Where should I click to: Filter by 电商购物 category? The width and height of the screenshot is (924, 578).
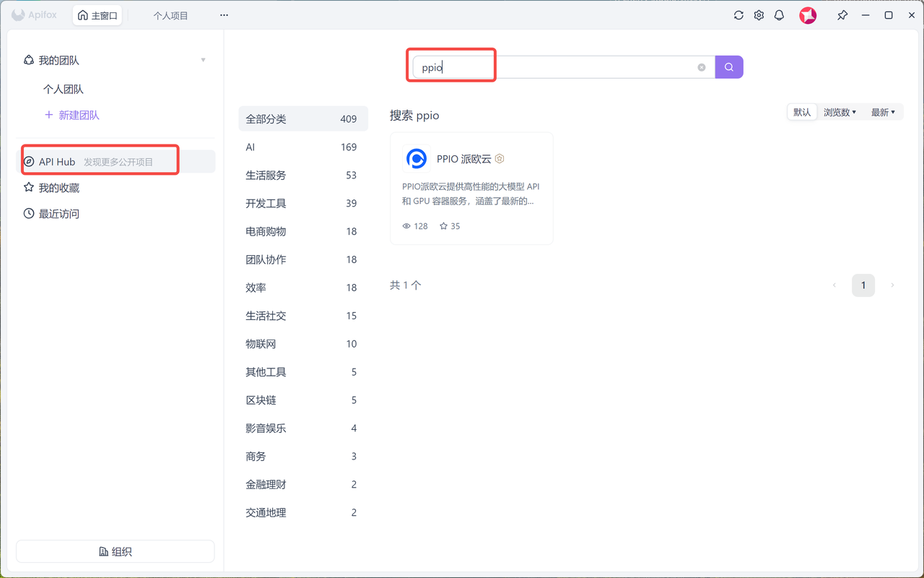tap(303, 232)
